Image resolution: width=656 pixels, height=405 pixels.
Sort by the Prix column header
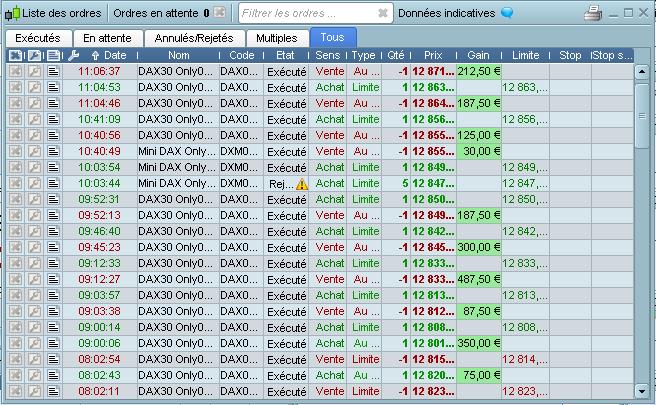(433, 55)
